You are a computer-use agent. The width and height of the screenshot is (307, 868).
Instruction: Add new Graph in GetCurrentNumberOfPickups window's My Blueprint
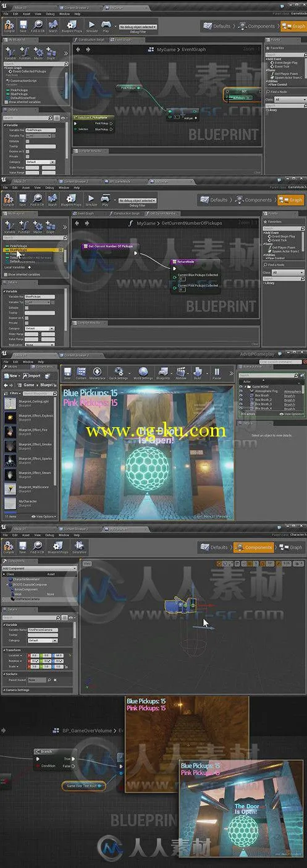pos(51,228)
